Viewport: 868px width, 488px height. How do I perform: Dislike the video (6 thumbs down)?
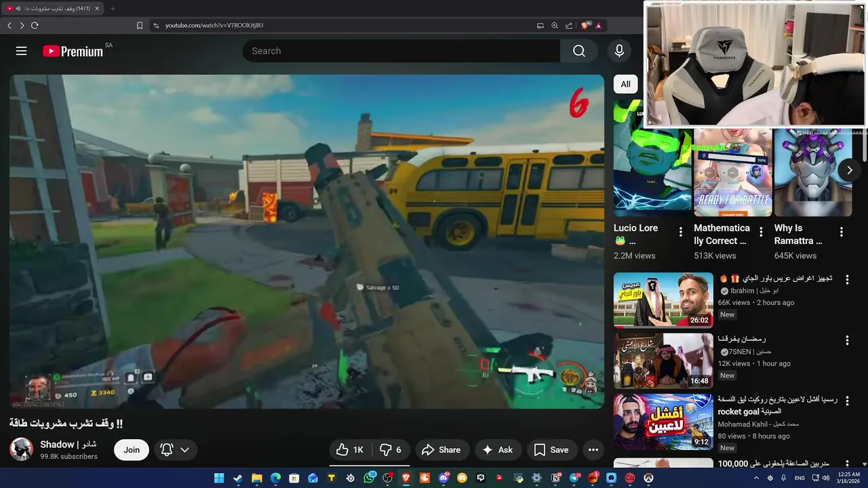[x=391, y=449]
